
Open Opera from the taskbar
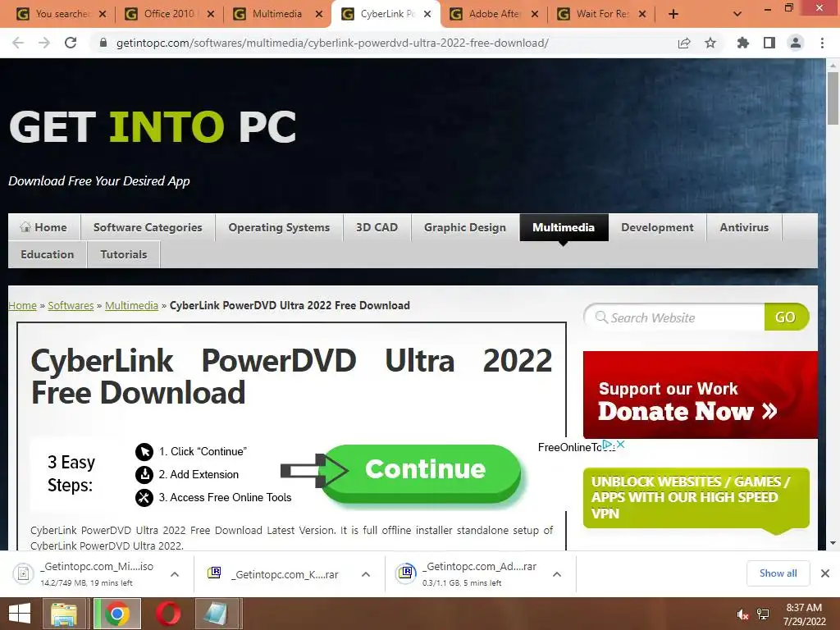click(x=168, y=614)
